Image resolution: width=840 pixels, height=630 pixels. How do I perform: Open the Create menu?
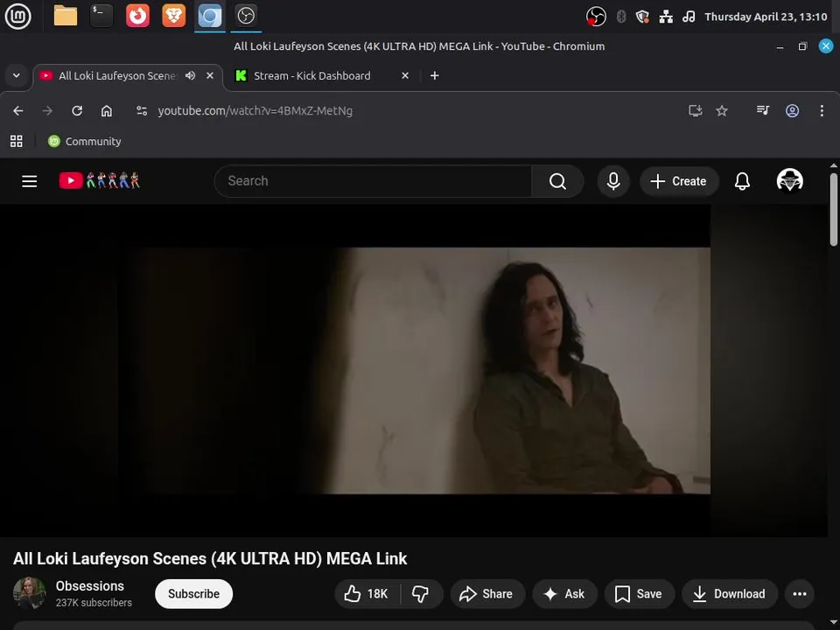677,181
